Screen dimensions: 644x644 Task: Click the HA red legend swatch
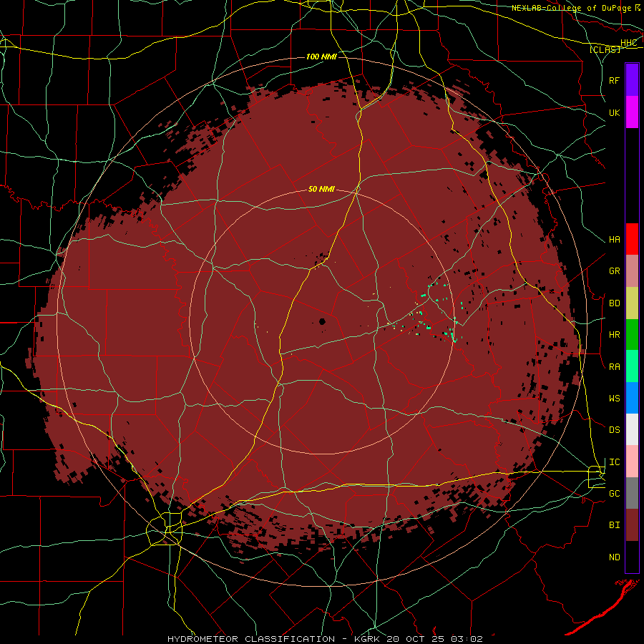click(x=632, y=239)
